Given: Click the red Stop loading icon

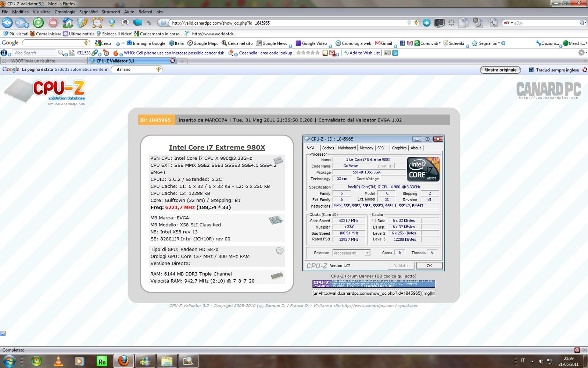Looking at the screenshot, I should point(53,23).
